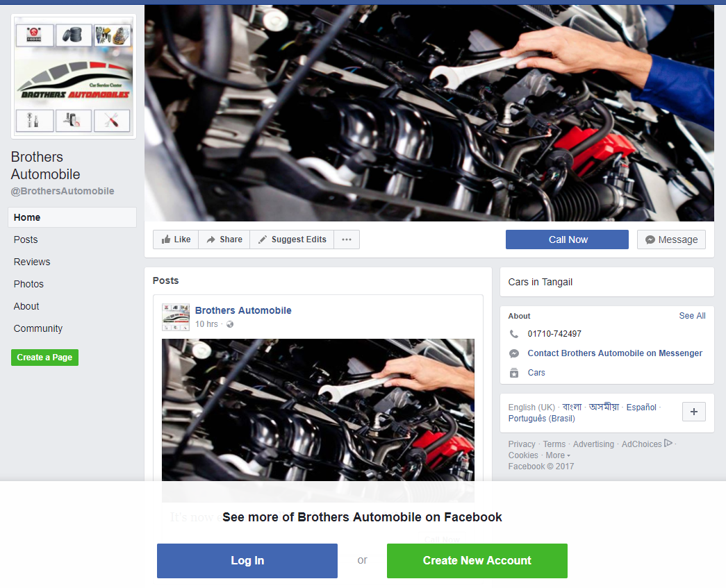Open the Cookies footer link
The width and height of the screenshot is (726, 588).
522,455
